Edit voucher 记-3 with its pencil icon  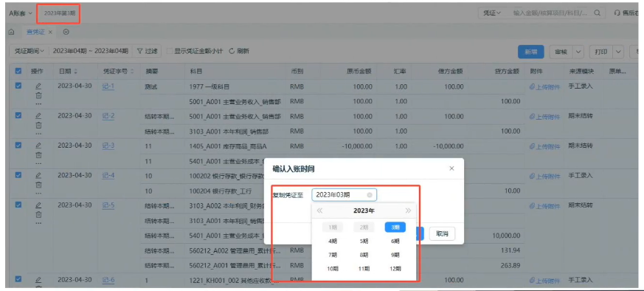point(38,145)
